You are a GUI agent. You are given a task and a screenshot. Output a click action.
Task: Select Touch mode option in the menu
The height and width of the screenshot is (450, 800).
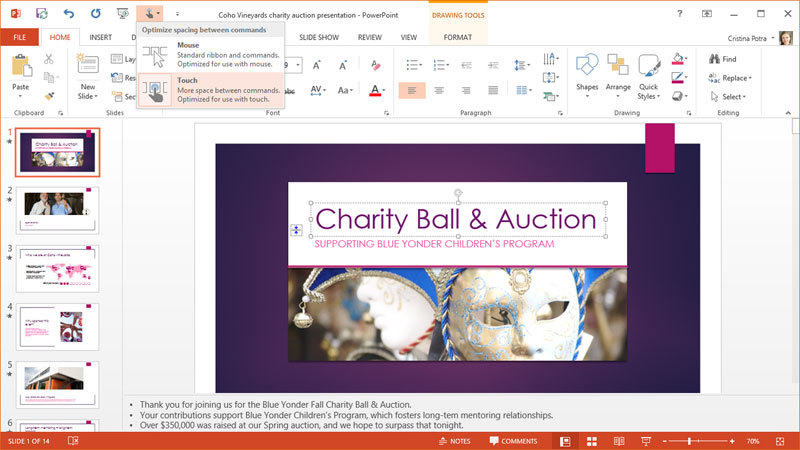pos(210,91)
